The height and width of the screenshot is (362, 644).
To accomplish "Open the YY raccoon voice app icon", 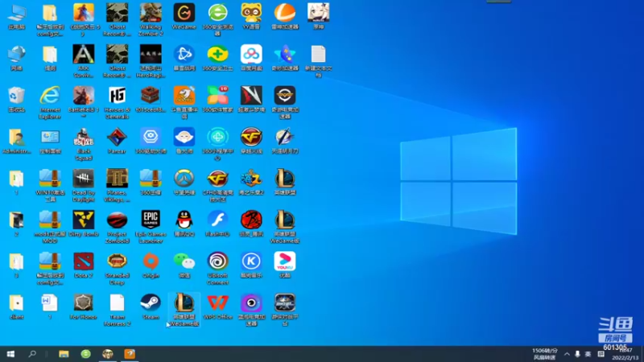I will click(251, 17).
